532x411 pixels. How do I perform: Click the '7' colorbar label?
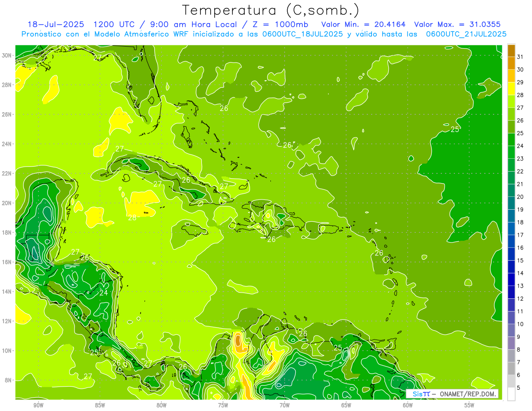pyautogui.click(x=519, y=363)
